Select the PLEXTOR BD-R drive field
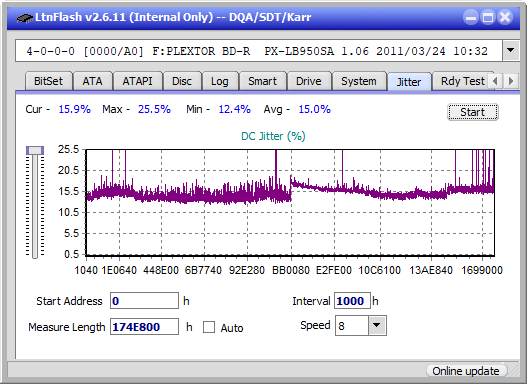Image resolution: width=527 pixels, height=384 pixels. click(259, 51)
